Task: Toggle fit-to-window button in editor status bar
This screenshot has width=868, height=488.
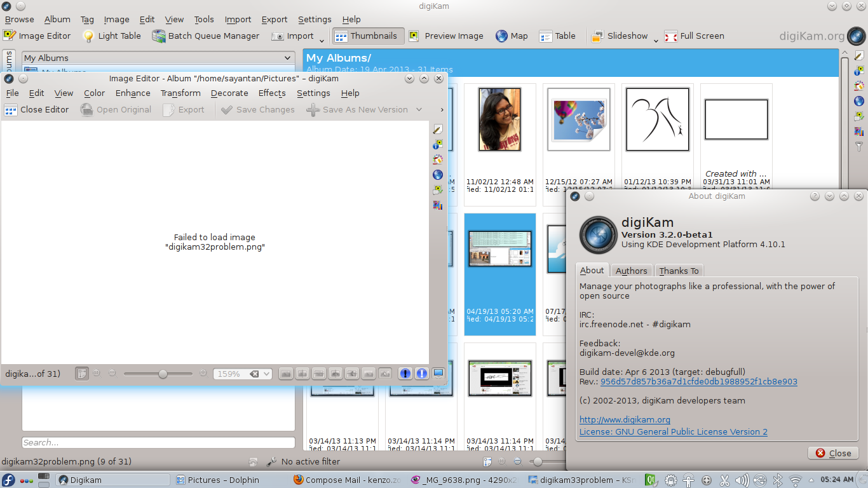Action: click(x=81, y=374)
